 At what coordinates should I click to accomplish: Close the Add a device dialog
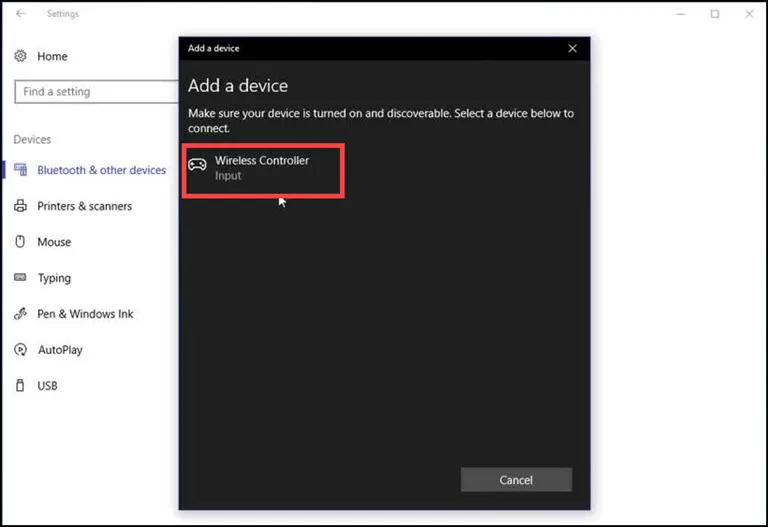[x=572, y=48]
